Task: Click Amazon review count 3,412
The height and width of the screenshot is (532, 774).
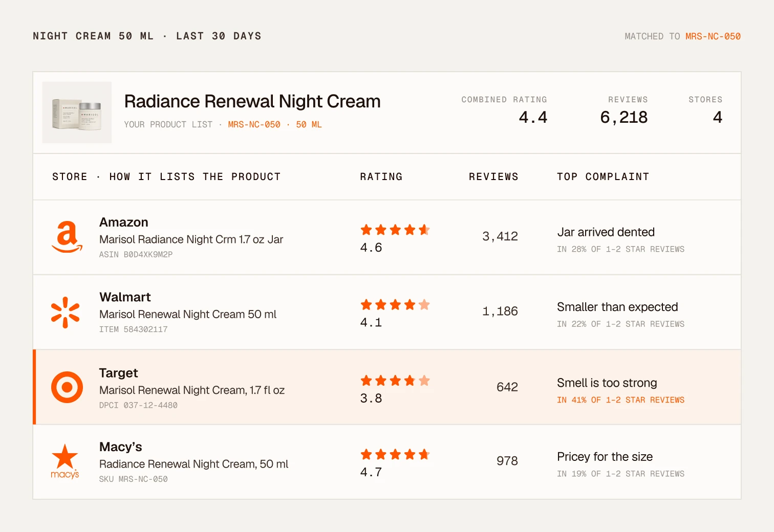Action: [500, 236]
